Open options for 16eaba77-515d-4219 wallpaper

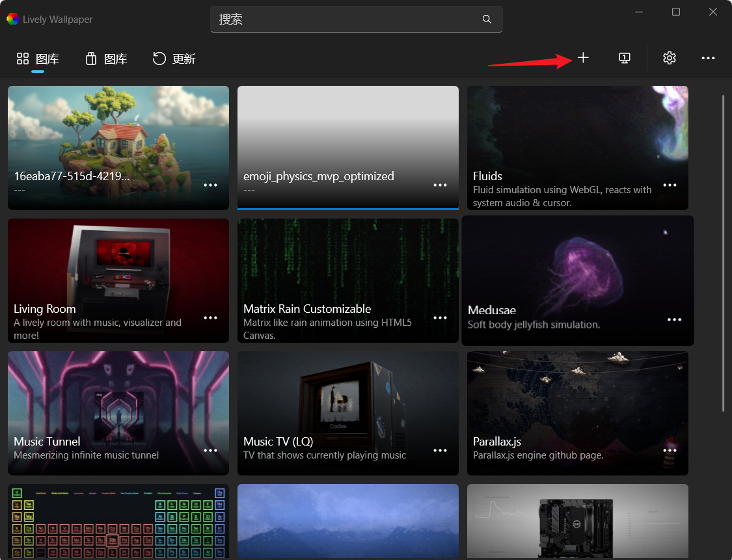[x=211, y=185]
